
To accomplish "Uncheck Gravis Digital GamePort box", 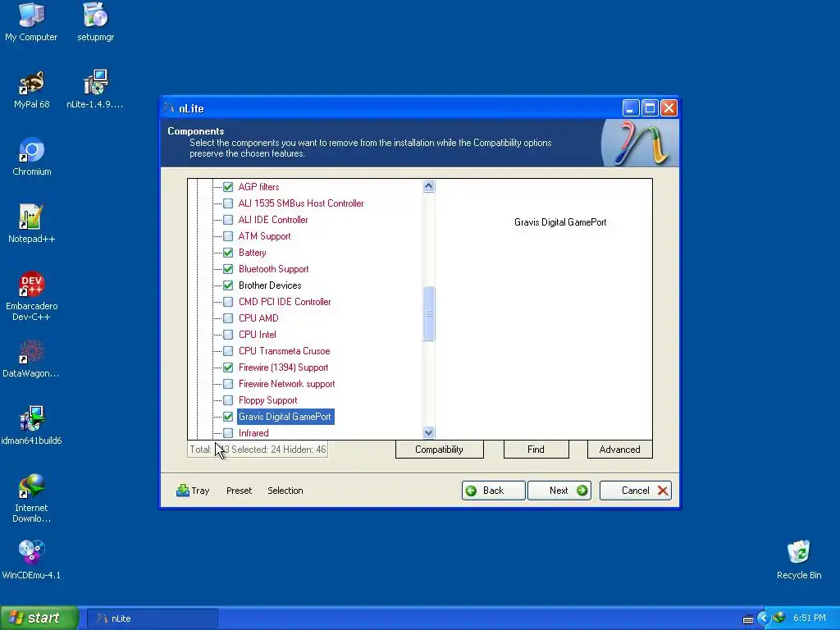I will [x=228, y=417].
